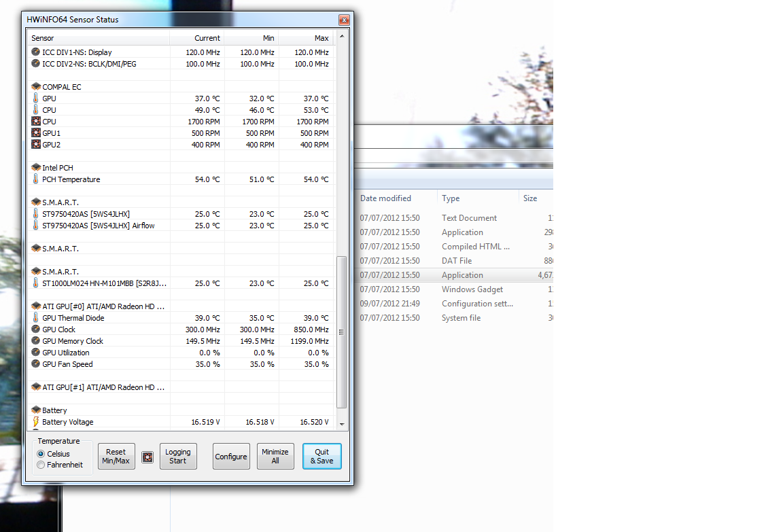Click the GPU Clock gauge icon
The image size is (783, 532).
click(x=35, y=329)
